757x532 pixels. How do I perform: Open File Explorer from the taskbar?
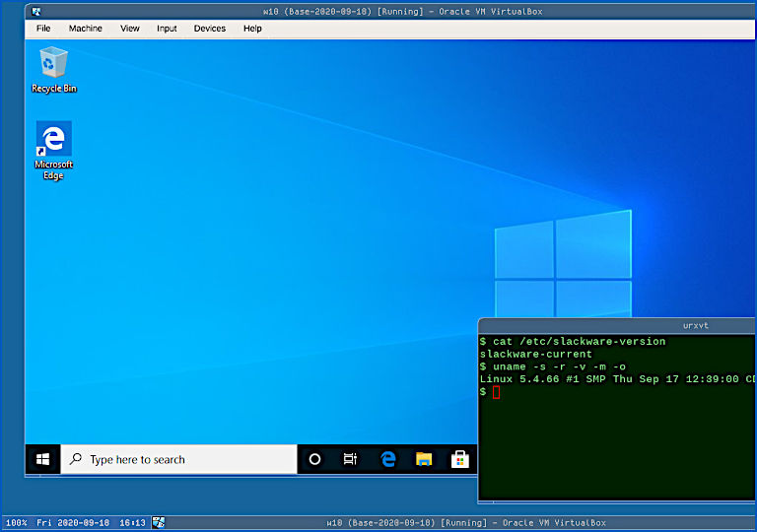424,459
